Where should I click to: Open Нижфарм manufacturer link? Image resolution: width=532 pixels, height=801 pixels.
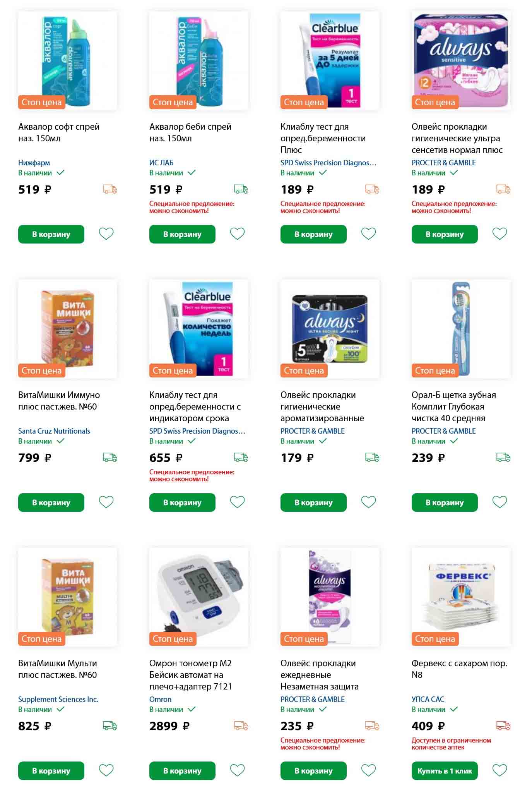(x=34, y=163)
